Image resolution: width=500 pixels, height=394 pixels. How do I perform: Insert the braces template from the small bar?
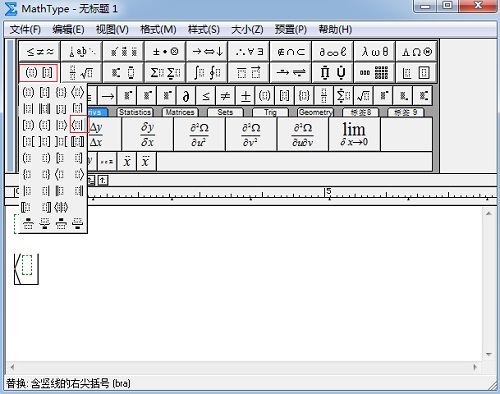click(304, 96)
